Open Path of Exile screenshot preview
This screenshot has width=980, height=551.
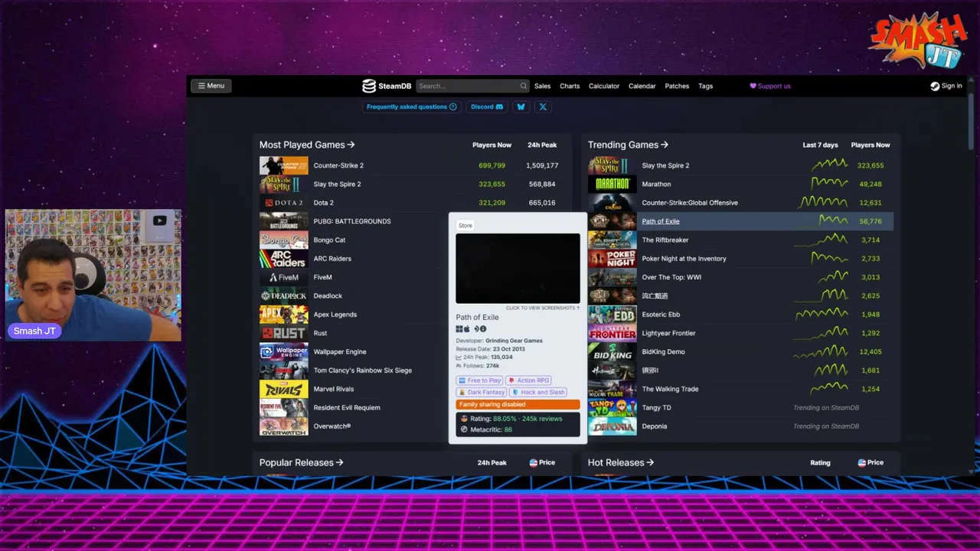[518, 269]
